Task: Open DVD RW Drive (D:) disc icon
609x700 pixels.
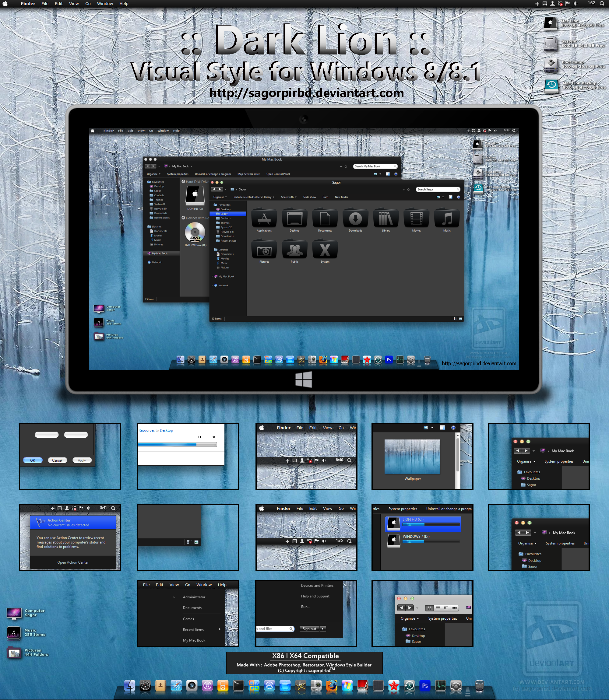Action: (x=195, y=232)
